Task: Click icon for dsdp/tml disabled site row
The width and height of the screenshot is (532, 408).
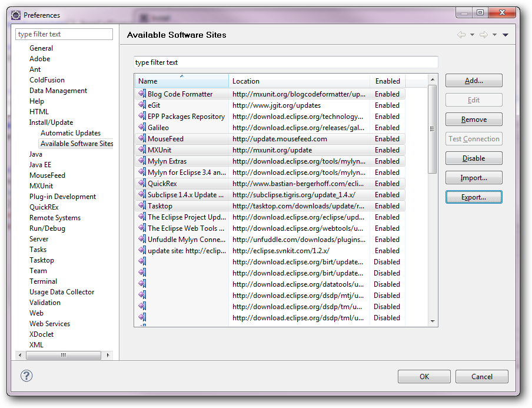Action: coord(142,318)
